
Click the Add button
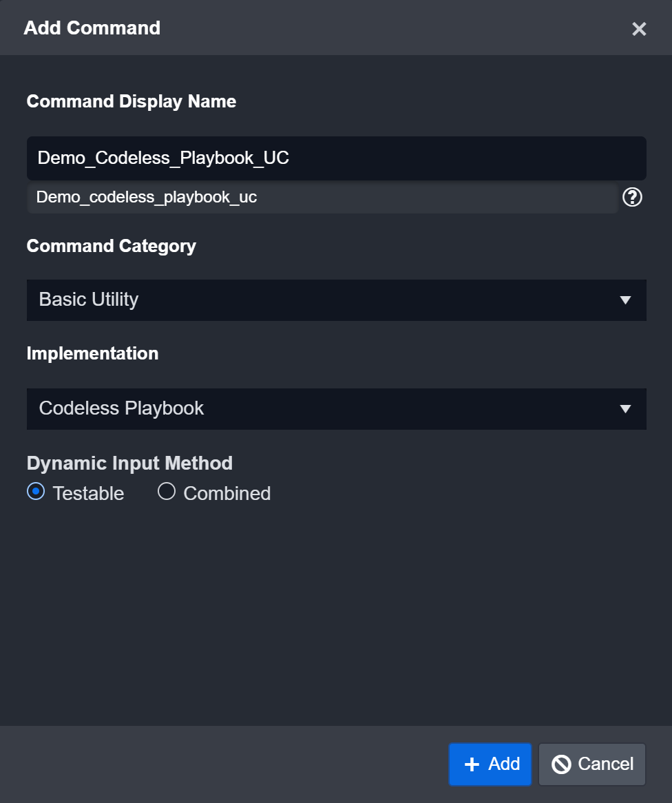coord(490,764)
